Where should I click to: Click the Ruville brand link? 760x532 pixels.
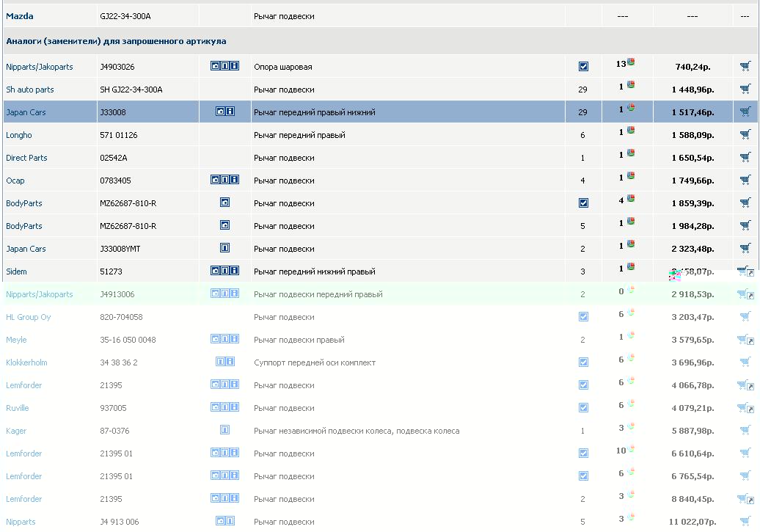[x=18, y=408]
